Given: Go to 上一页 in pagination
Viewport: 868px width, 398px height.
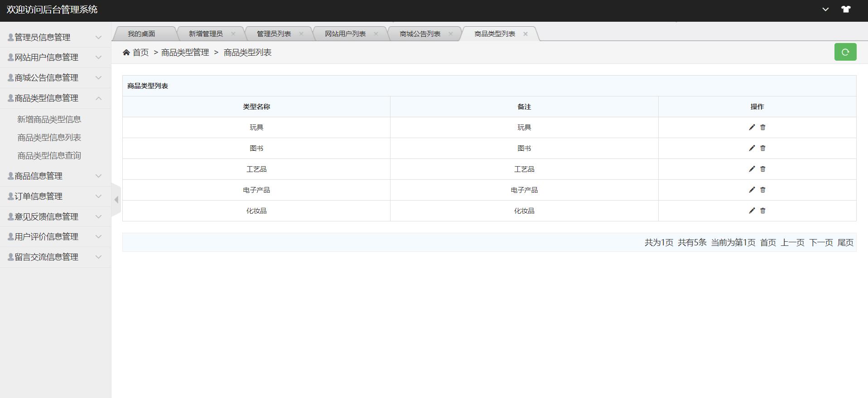Looking at the screenshot, I should 792,243.
